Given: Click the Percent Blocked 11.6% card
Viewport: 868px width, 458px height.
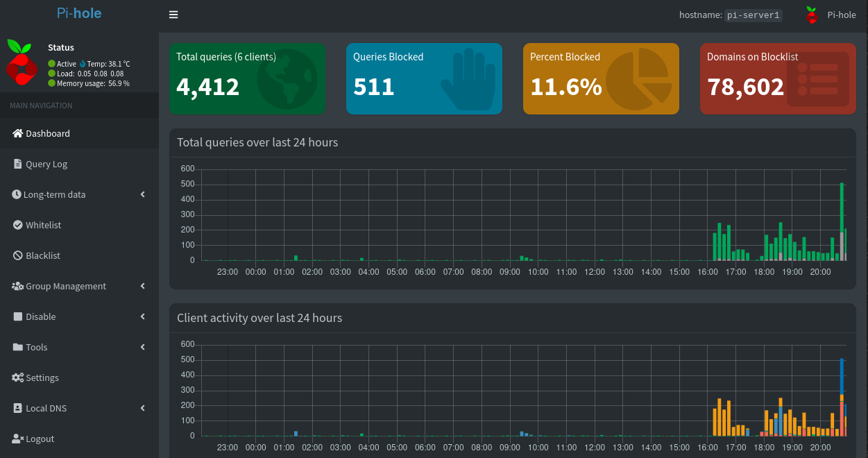Looking at the screenshot, I should [601, 78].
